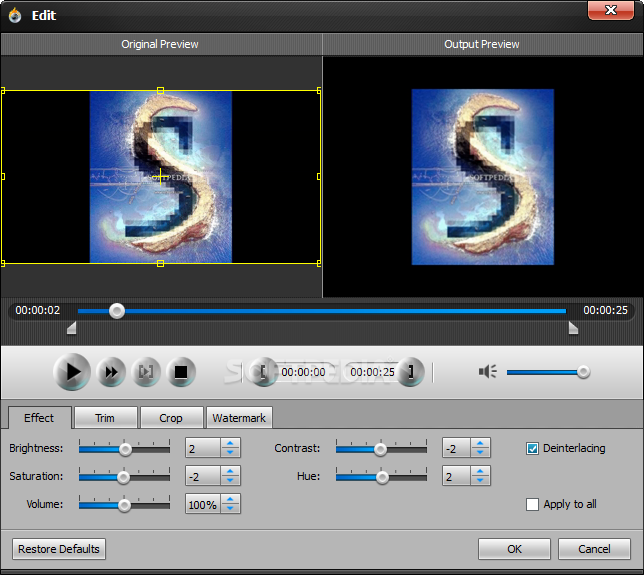Click the bottom-right corner crop handle
This screenshot has width=644, height=575.
pyautogui.click(x=319, y=264)
